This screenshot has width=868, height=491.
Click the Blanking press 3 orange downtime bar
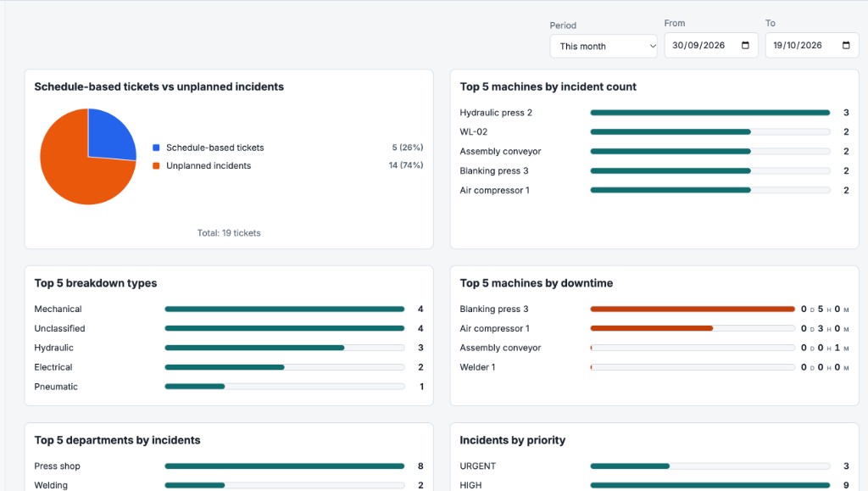coord(693,309)
